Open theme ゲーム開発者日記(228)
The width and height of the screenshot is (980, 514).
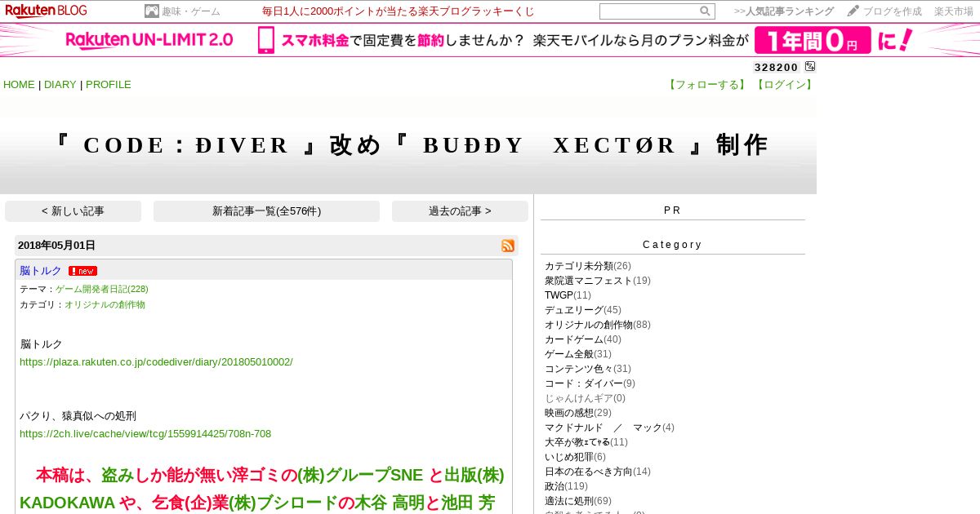tap(102, 289)
